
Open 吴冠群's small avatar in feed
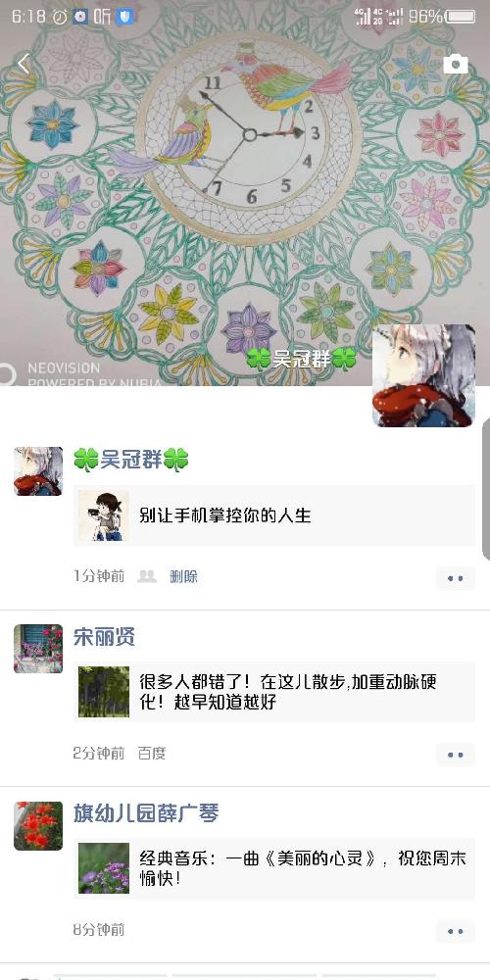38,471
